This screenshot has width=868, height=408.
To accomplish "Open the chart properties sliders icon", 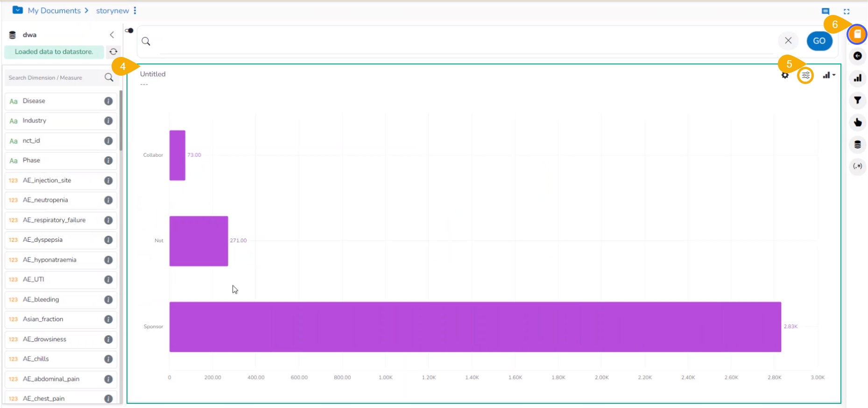I will coord(805,75).
